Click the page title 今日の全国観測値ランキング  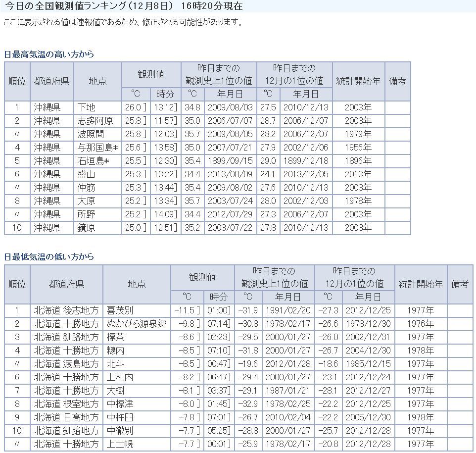(124, 6)
